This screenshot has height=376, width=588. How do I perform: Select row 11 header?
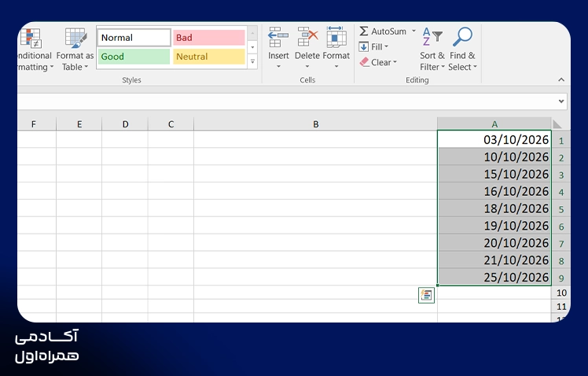click(561, 307)
